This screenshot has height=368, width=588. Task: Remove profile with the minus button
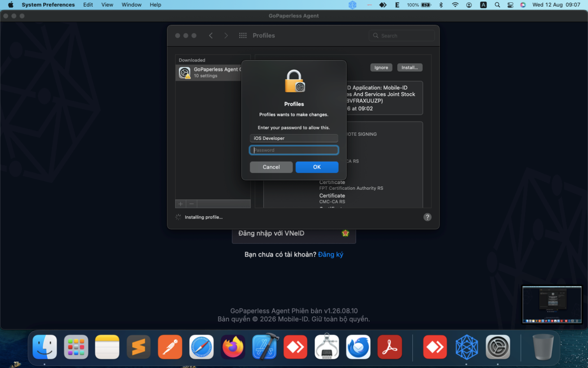tap(192, 204)
